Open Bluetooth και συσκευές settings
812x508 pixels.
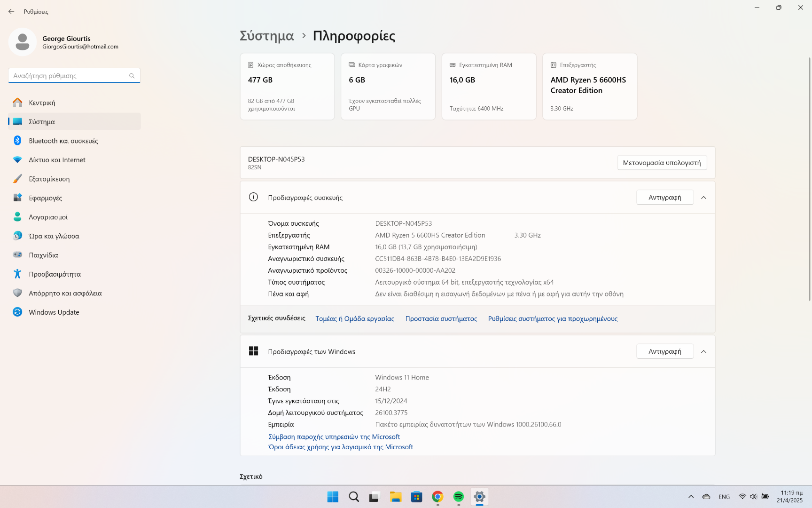(74, 141)
